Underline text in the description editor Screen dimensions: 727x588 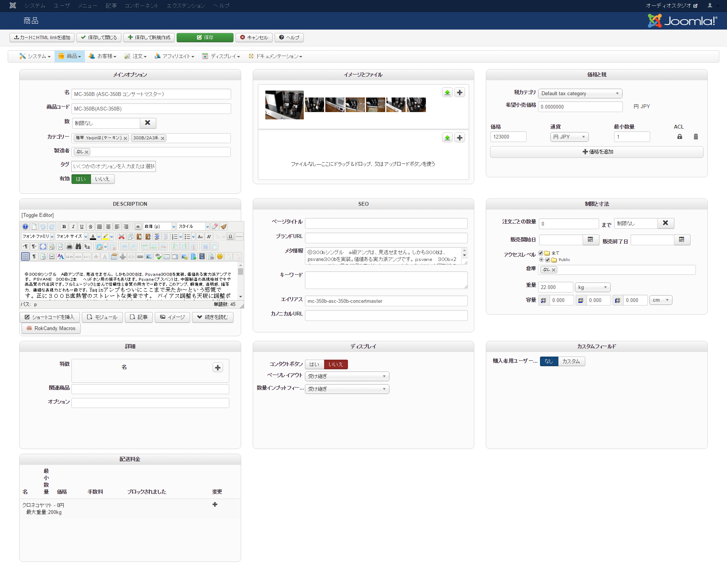click(82, 226)
